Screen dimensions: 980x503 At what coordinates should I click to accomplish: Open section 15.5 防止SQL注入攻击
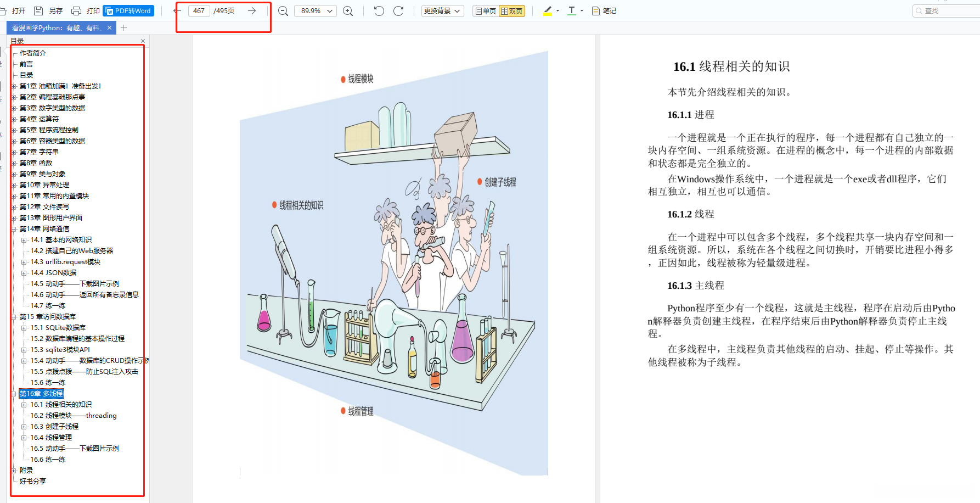84,372
